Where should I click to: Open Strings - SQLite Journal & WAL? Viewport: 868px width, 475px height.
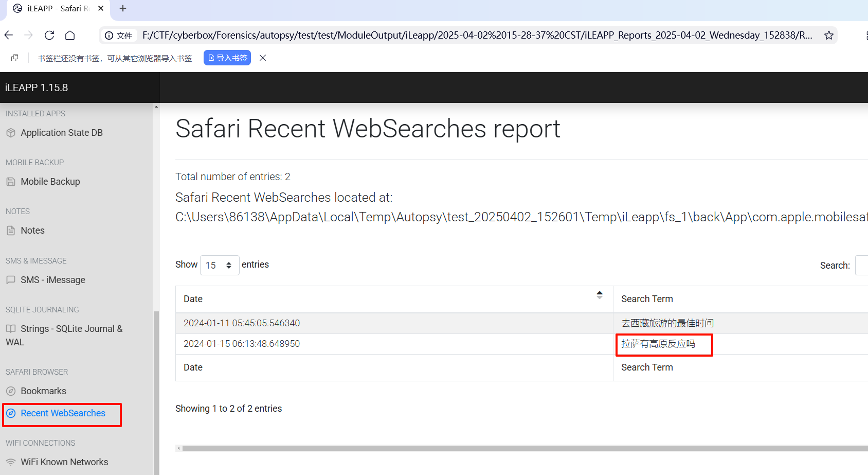(x=64, y=335)
